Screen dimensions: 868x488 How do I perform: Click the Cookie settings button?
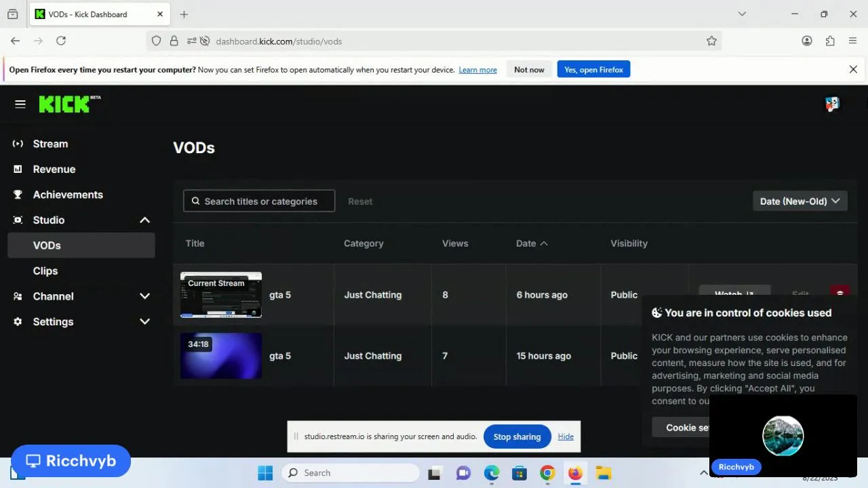pos(681,427)
